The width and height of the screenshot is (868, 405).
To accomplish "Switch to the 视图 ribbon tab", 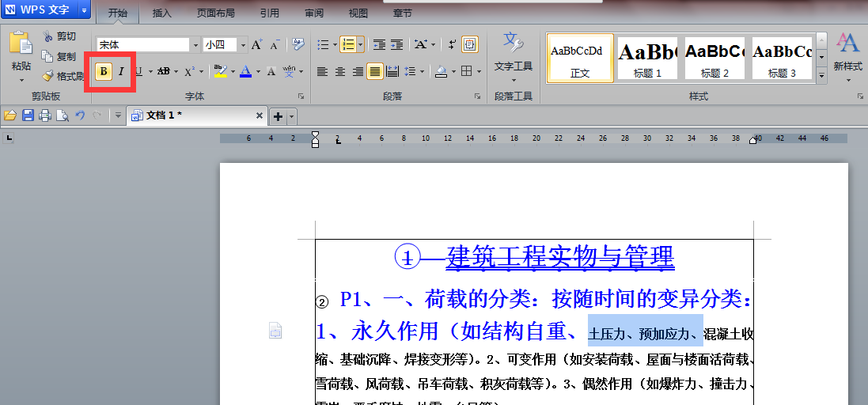I will [x=358, y=13].
